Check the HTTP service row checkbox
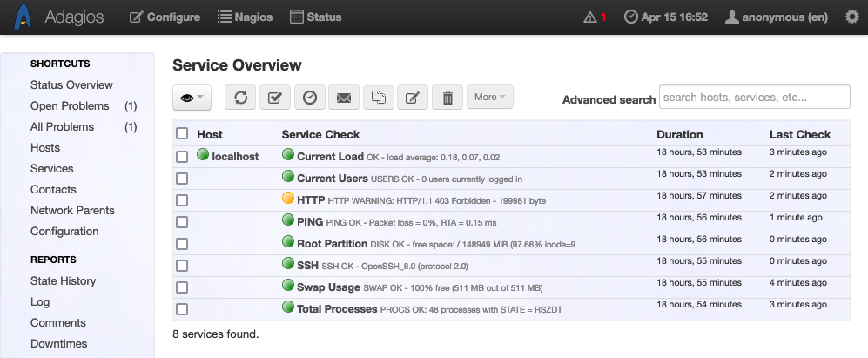This screenshot has width=868, height=358. tap(182, 200)
